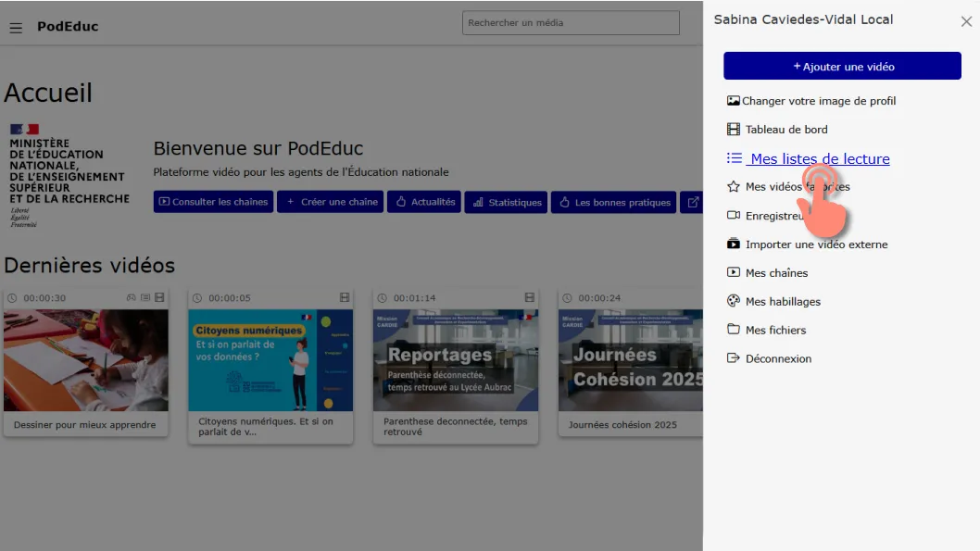Open Tableau de bord

click(x=786, y=130)
